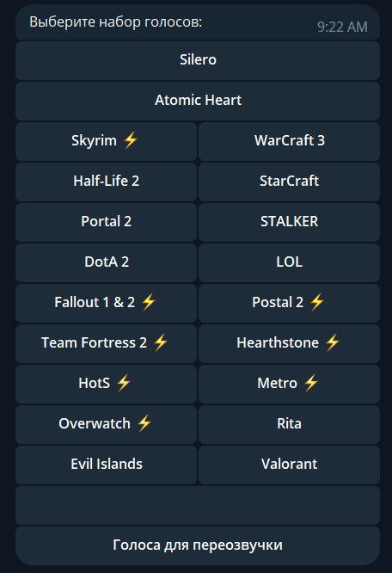This screenshot has height=573, width=392.
Task: Select the Silero voice set
Action: click(x=198, y=60)
